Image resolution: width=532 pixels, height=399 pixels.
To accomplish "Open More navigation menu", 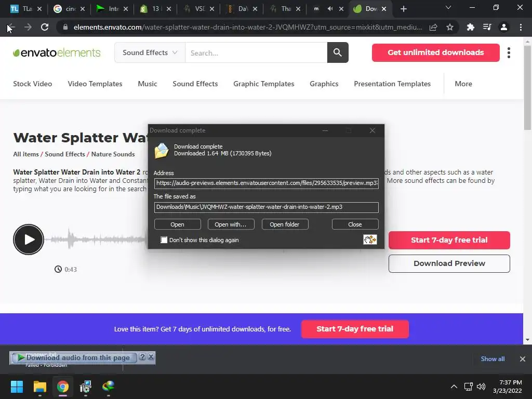I will [x=463, y=84].
